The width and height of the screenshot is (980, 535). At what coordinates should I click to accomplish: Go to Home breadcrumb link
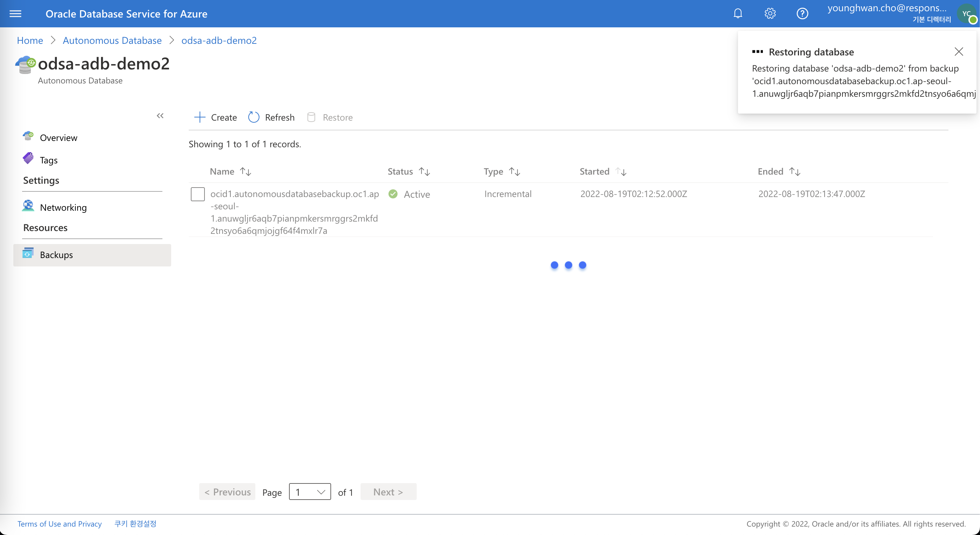30,40
